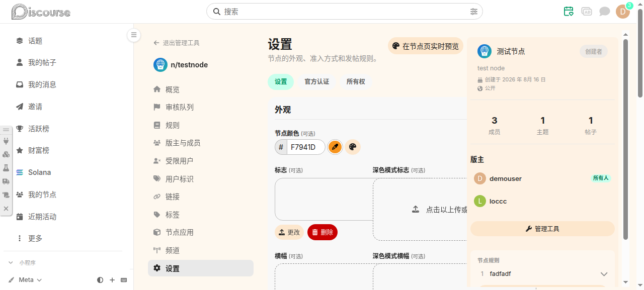Viewport: 644px width, 290px height.
Task: Click the plug icon in dev toolbar
Action: 6,141
